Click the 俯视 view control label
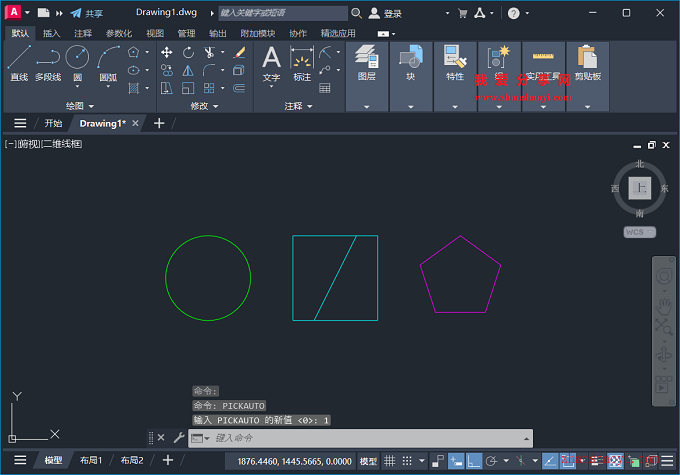This screenshot has width=680, height=475. [x=28, y=144]
